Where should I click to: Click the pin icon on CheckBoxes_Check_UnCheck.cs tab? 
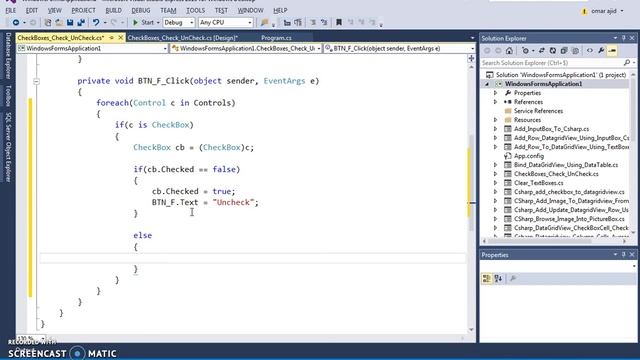click(x=111, y=38)
